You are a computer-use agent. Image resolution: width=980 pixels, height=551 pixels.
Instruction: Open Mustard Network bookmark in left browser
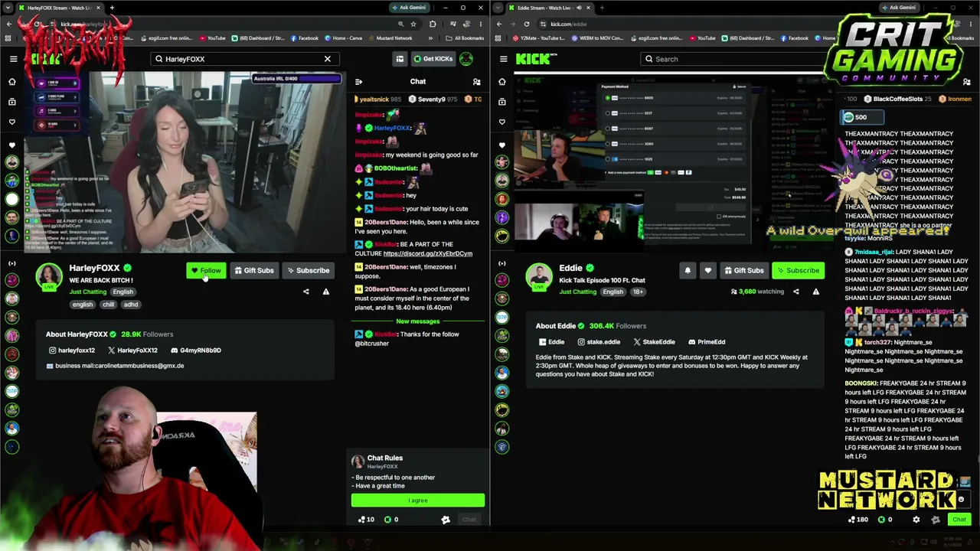[x=390, y=38]
